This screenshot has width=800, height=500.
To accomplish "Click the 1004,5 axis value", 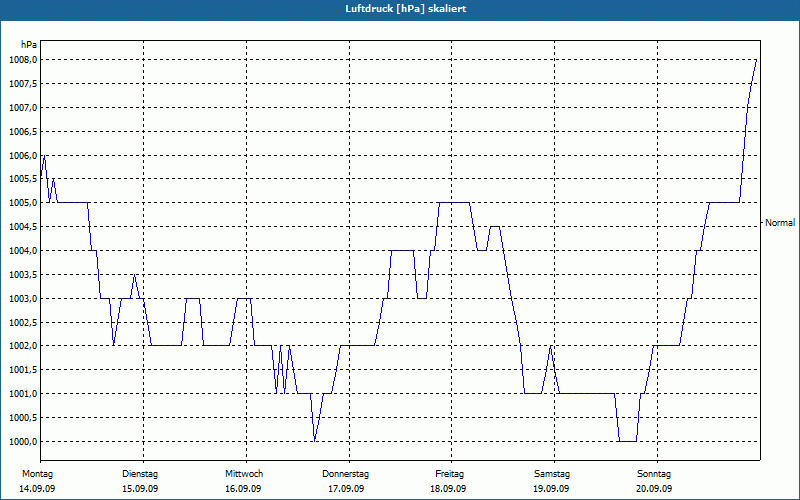I will click(23, 227).
